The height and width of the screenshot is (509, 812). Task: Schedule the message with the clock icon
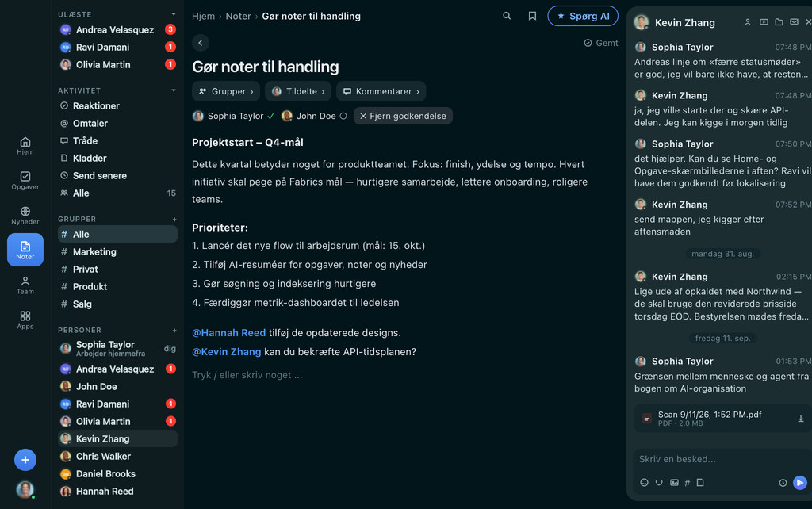coord(783,483)
